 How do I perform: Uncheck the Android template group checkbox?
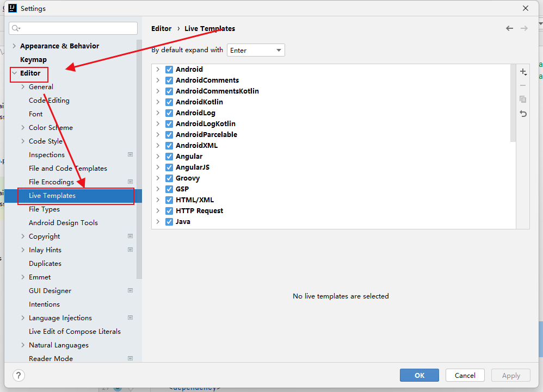click(x=169, y=70)
